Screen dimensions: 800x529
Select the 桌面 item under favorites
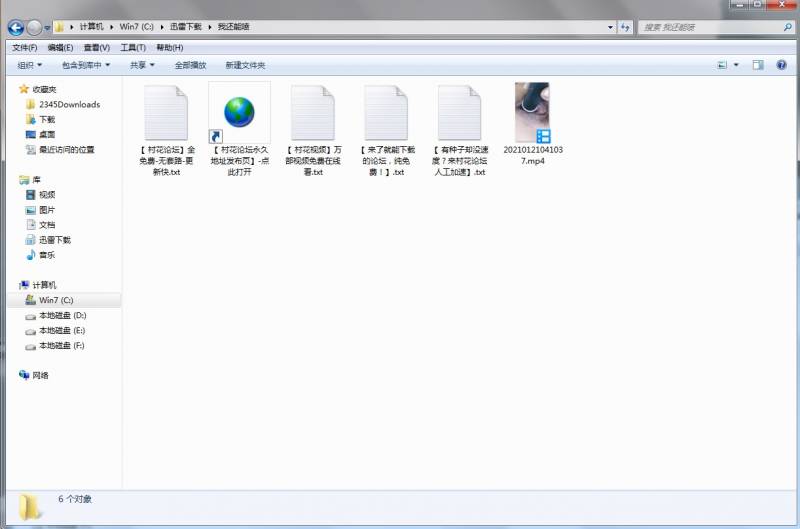(x=47, y=134)
